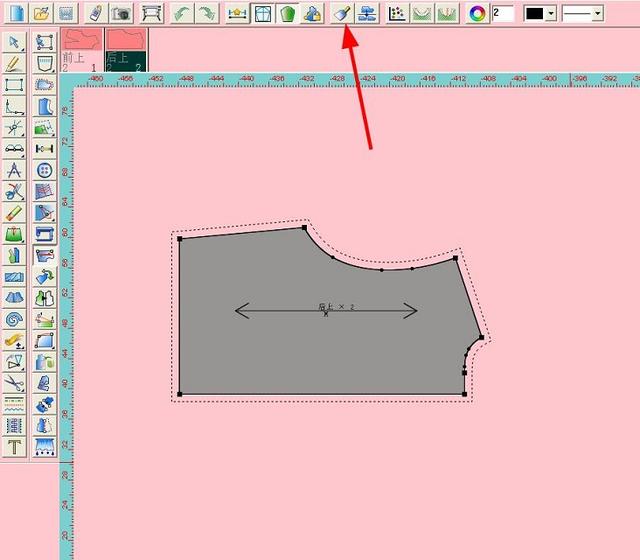Toggle the green piece fill icon
Image resolution: width=640 pixels, height=560 pixels.
click(288, 13)
